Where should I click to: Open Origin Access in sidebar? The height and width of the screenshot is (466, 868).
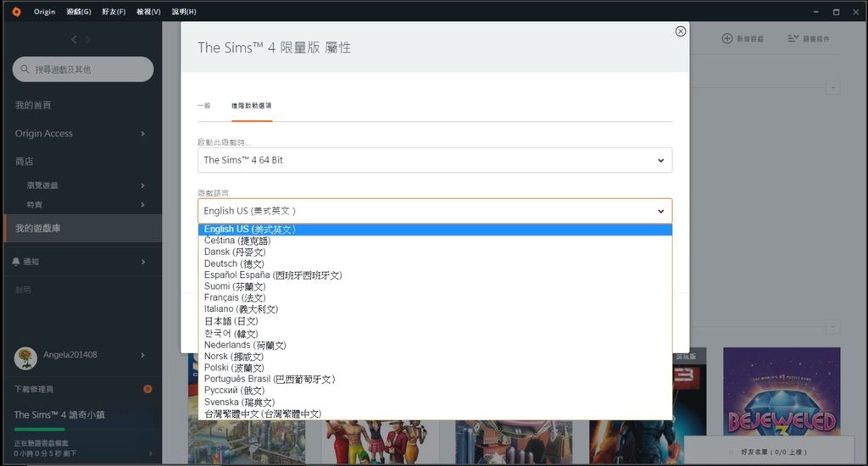pyautogui.click(x=44, y=133)
